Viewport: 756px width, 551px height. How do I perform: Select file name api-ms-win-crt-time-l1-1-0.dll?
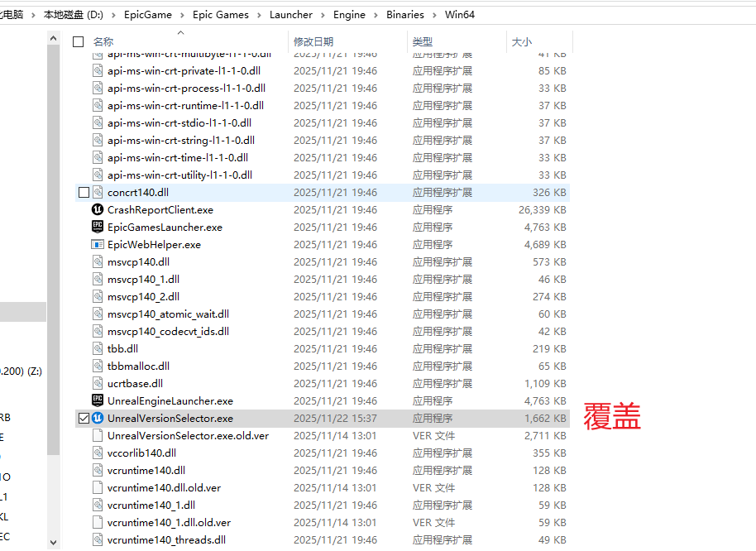click(x=178, y=158)
